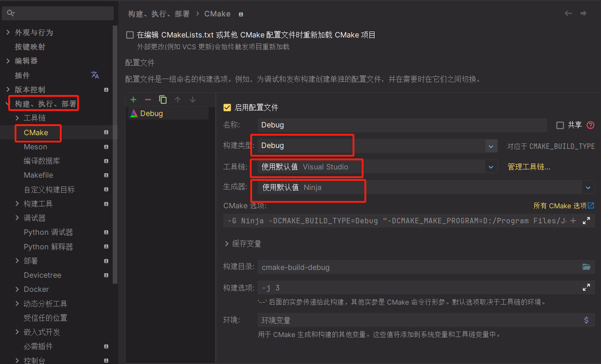Open environment variables editor dollar icon

coord(586,320)
